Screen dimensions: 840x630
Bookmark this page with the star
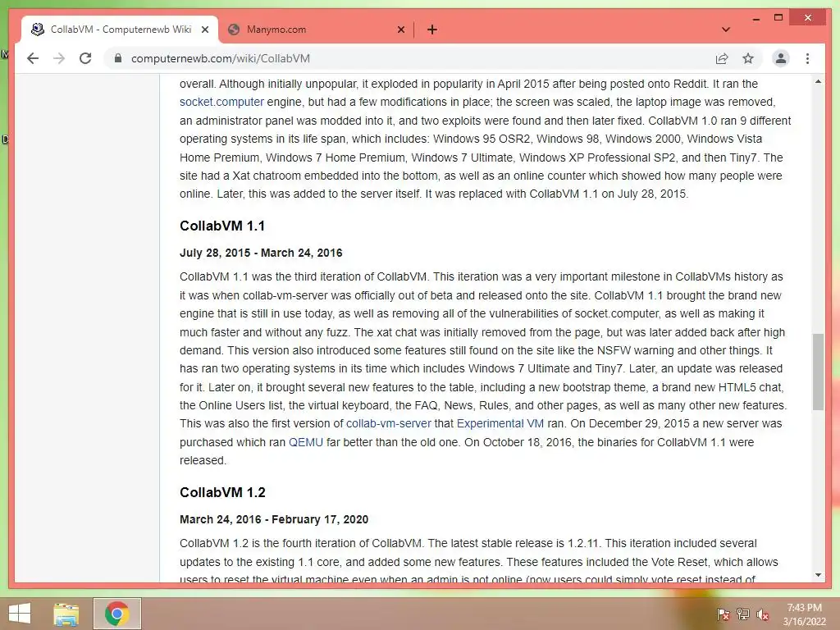pyautogui.click(x=748, y=58)
